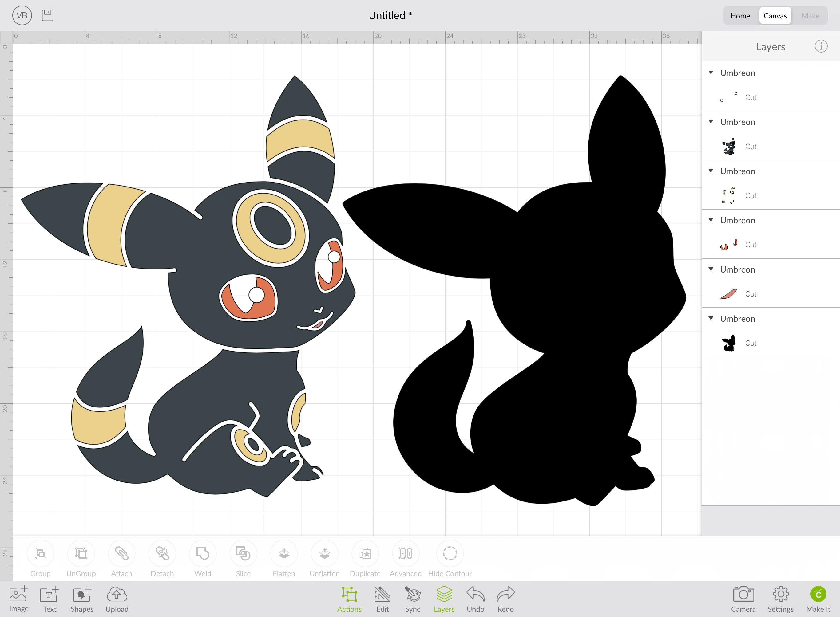Open the Edit panel

(x=382, y=599)
